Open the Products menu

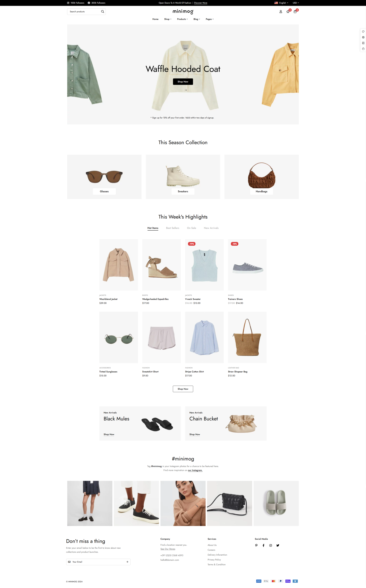click(x=182, y=19)
